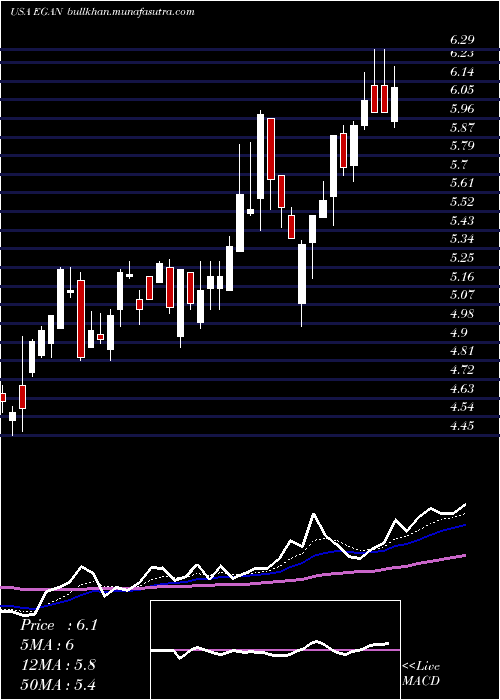Viewport: 500px width, 700px height.
Task: Select the 5.87 price axis label
Action: pos(462,128)
